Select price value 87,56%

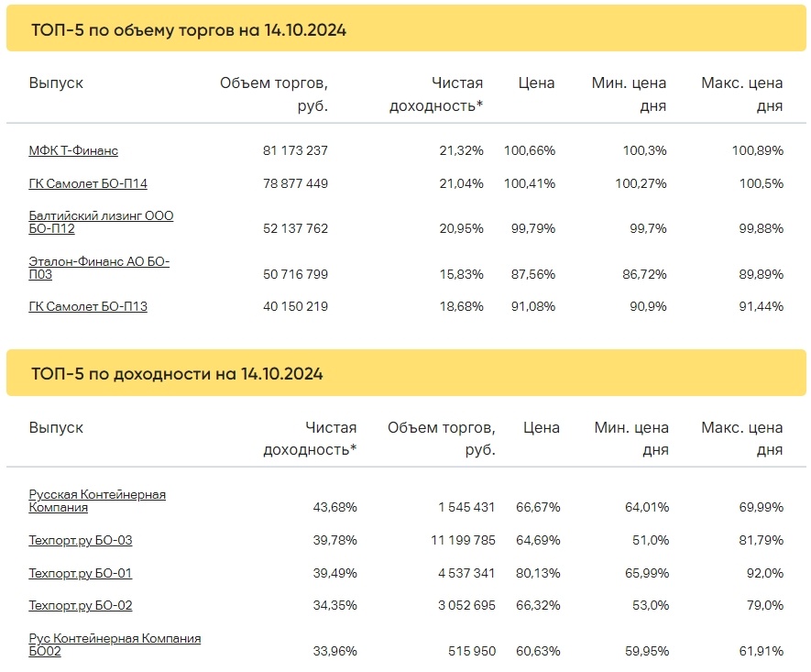point(533,274)
